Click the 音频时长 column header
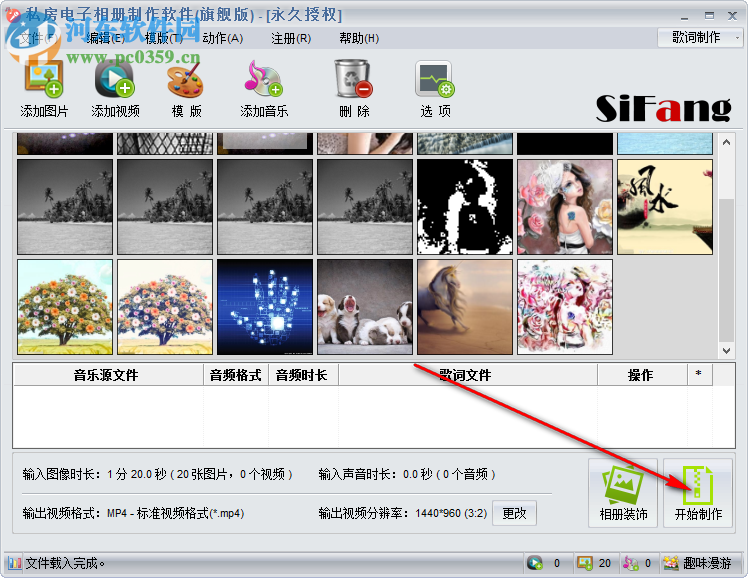This screenshot has width=748, height=578. click(x=303, y=375)
